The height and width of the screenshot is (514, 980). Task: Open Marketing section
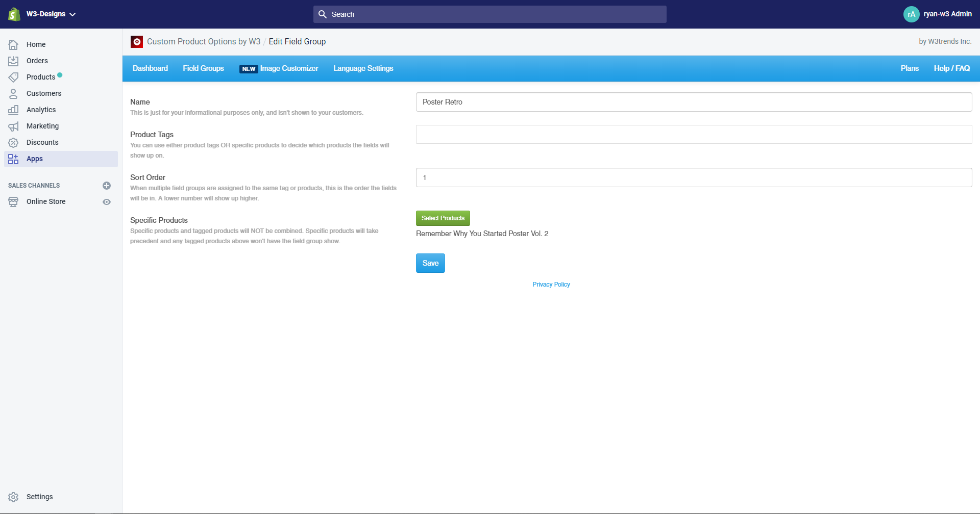[x=61, y=126]
